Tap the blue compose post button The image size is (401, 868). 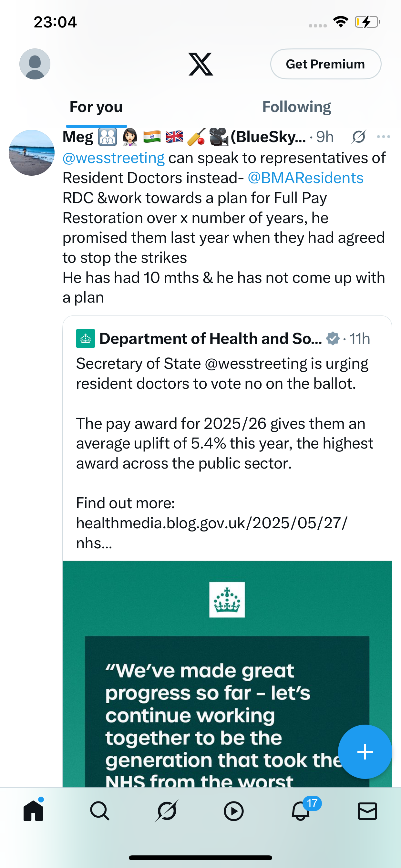pyautogui.click(x=365, y=752)
